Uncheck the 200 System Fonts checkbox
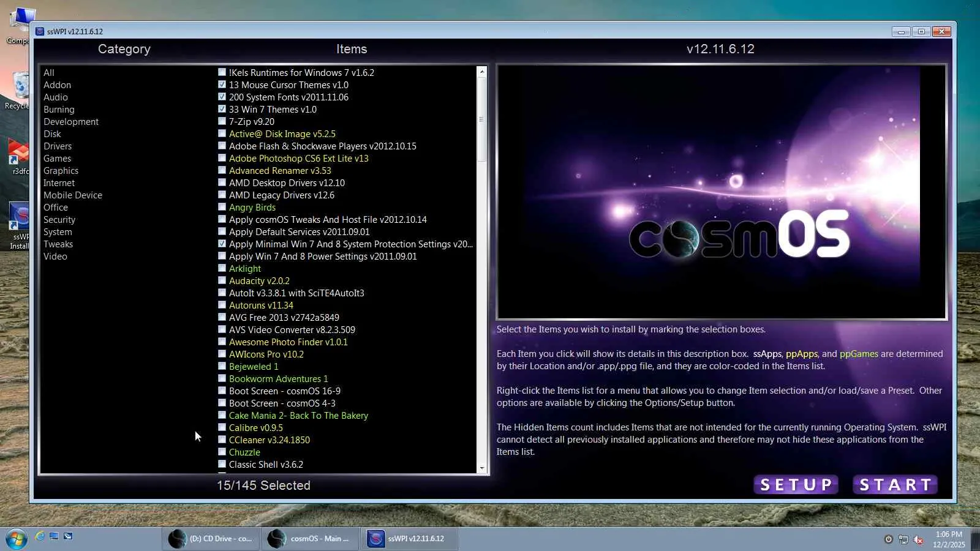The image size is (980, 551). (x=222, y=97)
